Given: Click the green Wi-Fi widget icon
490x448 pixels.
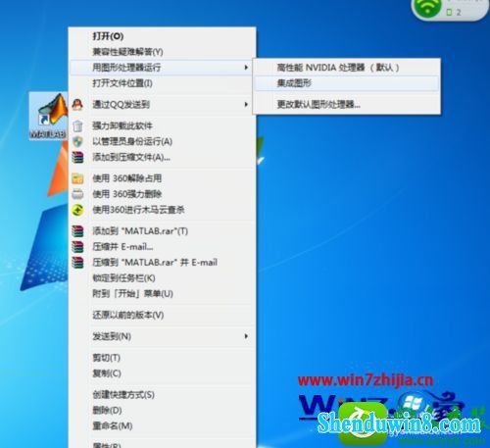Looking at the screenshot, I should [427, 7].
